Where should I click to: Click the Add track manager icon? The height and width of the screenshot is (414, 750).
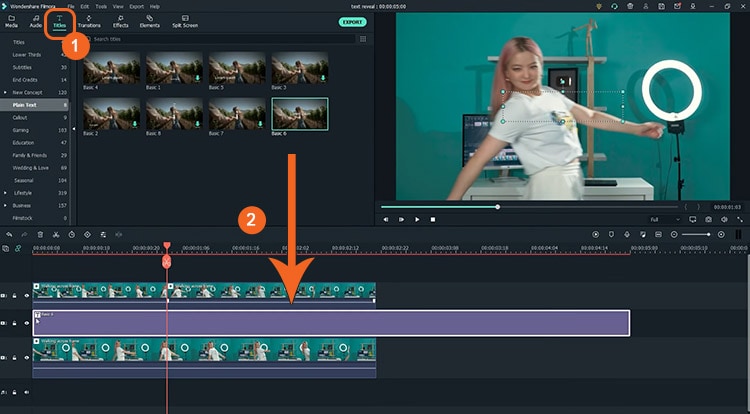[5, 249]
